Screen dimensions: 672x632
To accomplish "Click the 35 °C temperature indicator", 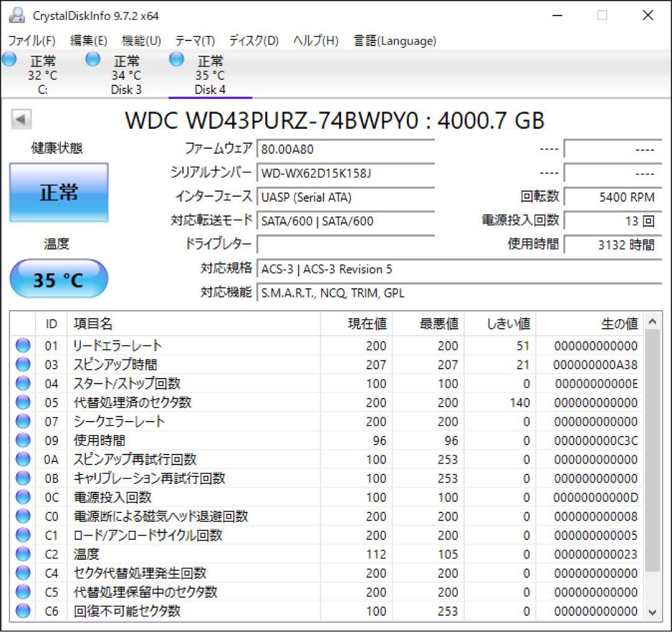I will click(58, 278).
